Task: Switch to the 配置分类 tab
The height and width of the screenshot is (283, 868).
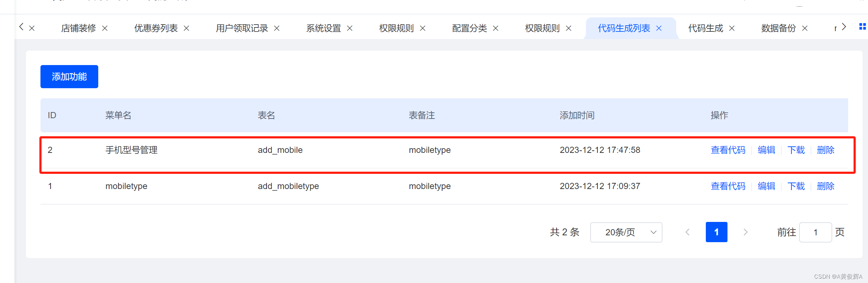Action: (x=470, y=28)
